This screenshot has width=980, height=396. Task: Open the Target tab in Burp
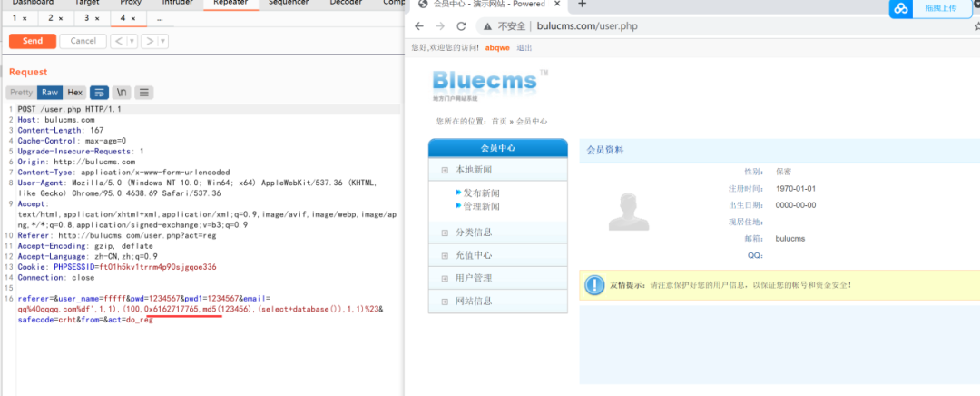[x=86, y=3]
